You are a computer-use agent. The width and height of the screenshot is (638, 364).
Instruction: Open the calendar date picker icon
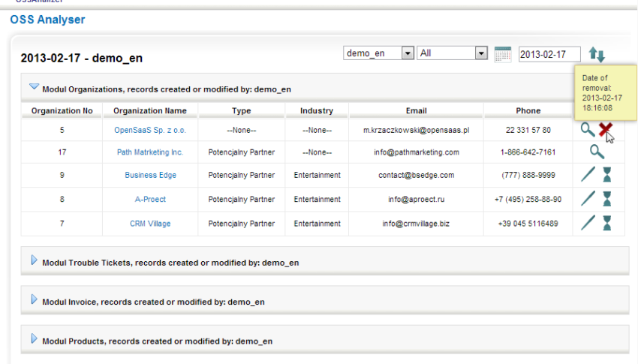[x=502, y=54]
